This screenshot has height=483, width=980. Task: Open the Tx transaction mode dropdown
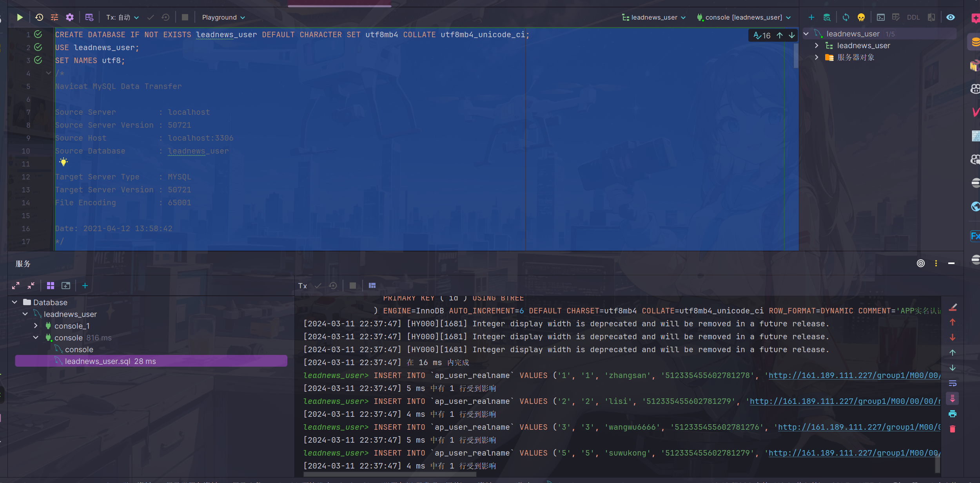pos(123,17)
